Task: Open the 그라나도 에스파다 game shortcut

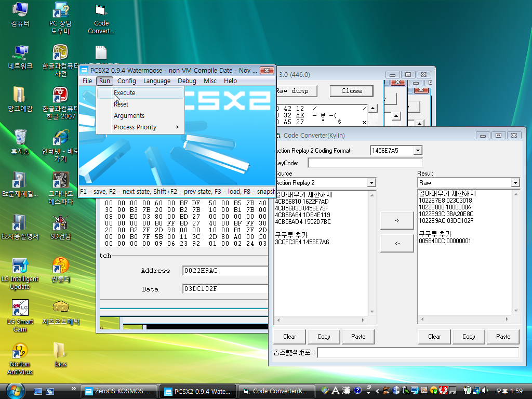Action: coord(60,188)
